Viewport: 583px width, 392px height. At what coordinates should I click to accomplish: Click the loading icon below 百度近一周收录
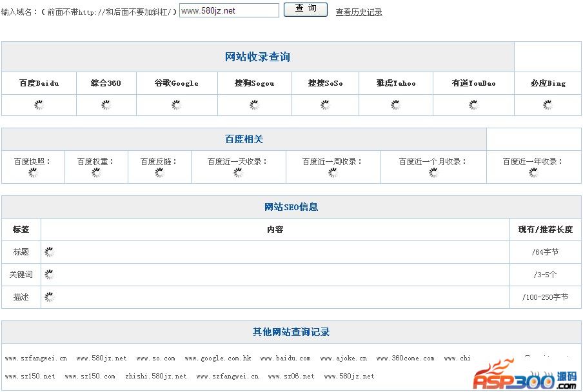[x=333, y=173]
